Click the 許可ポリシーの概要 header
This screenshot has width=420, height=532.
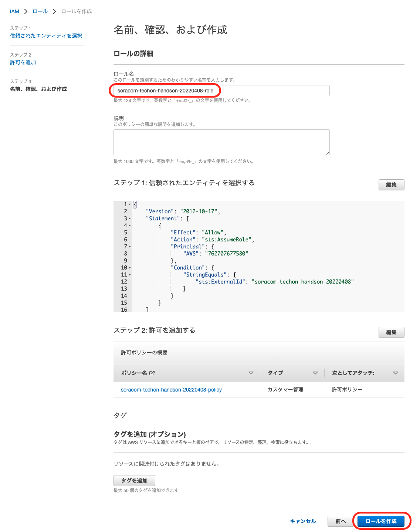pos(144,353)
